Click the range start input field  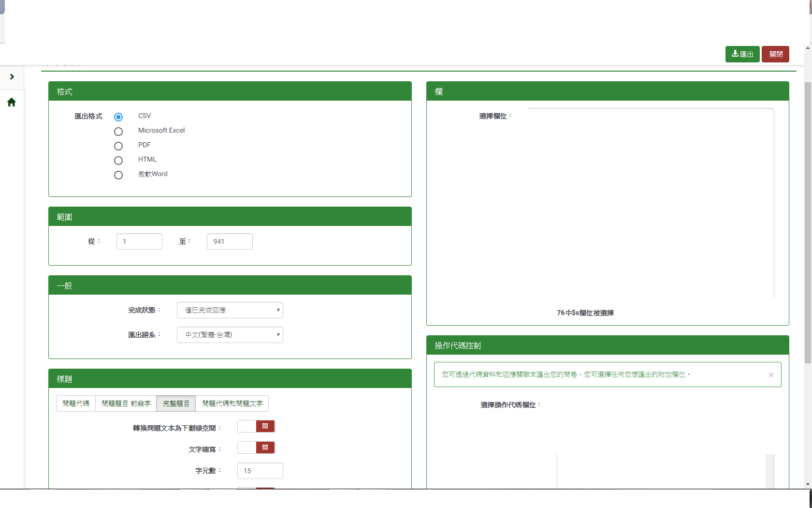coord(139,241)
